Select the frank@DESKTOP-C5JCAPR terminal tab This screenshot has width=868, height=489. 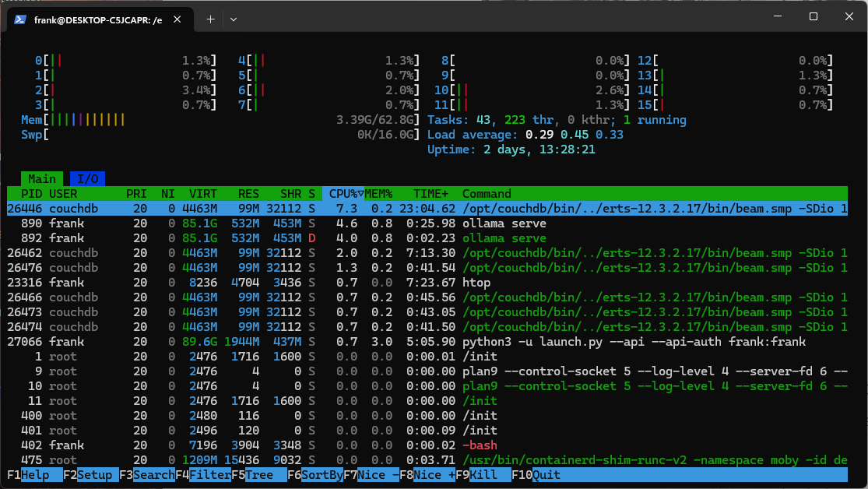pos(97,19)
